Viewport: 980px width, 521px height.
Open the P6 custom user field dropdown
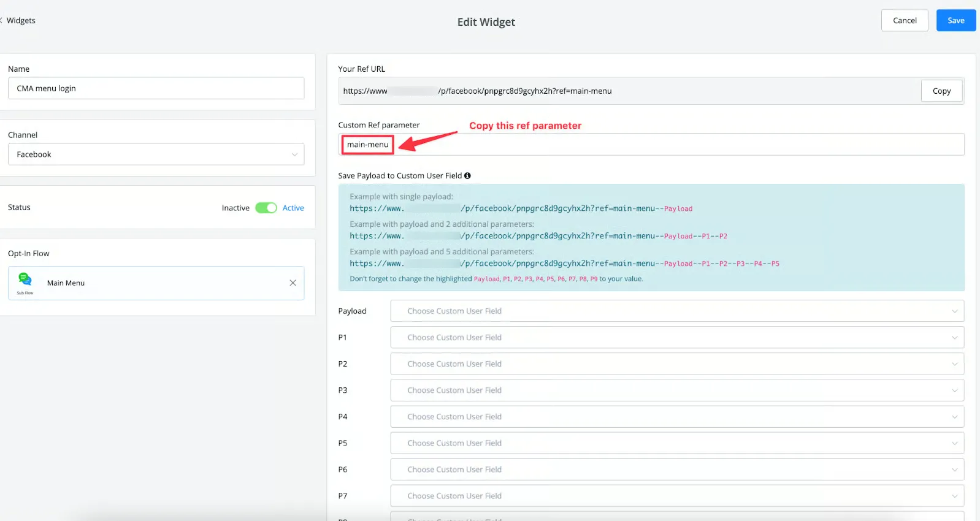[x=677, y=469]
